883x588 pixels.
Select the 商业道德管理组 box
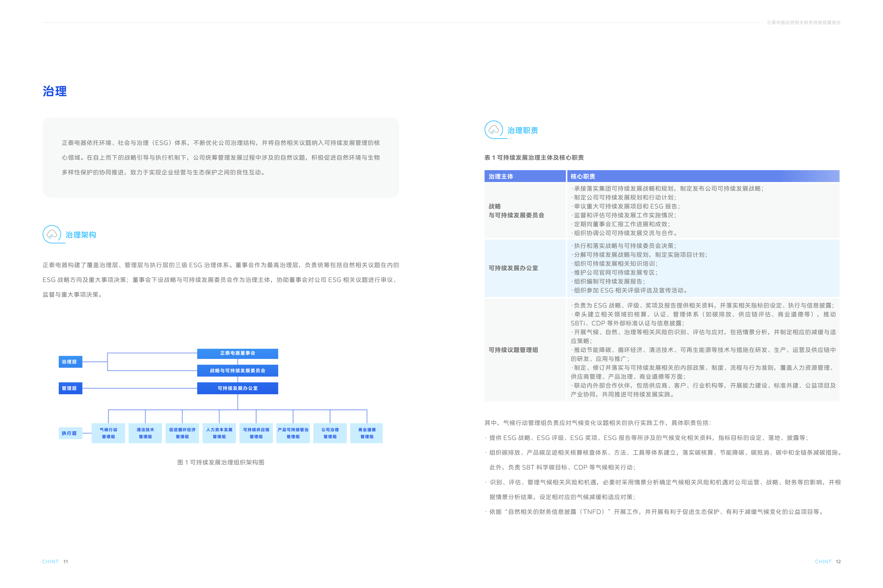tap(366, 433)
